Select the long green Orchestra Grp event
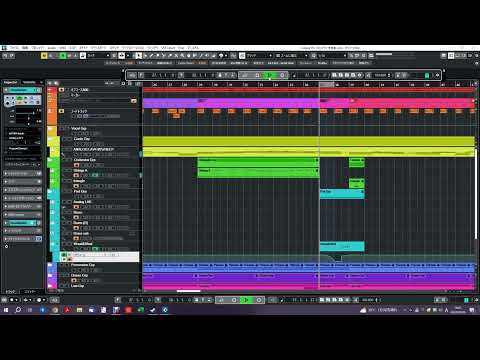Image resolution: width=480 pixels, height=360 pixels. (x=258, y=162)
